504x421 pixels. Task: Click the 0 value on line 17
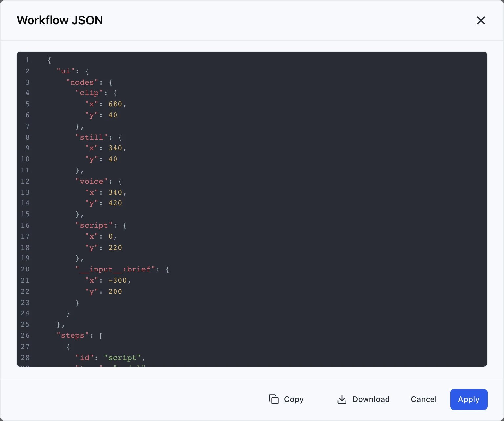(111, 236)
